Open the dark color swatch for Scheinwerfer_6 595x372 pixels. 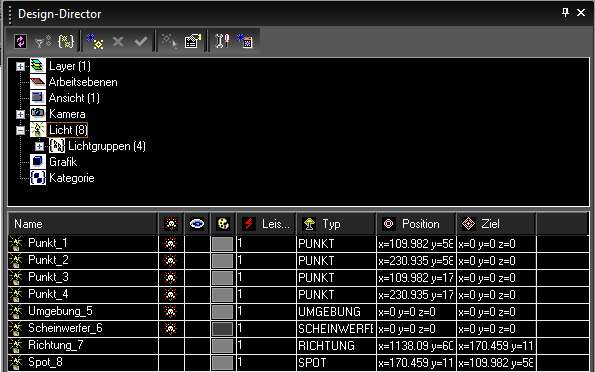tap(223, 329)
